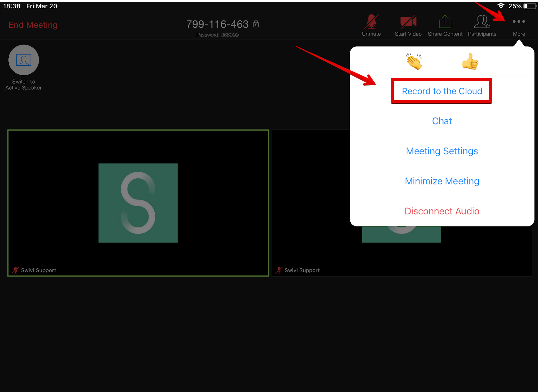538x392 pixels.
Task: Start video with the camera icon
Action: click(408, 22)
